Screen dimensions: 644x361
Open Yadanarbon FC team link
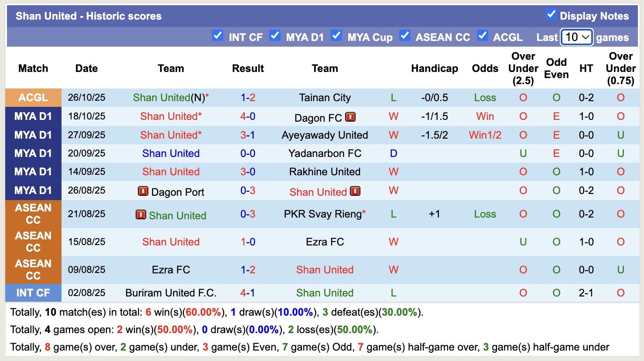pyautogui.click(x=325, y=153)
